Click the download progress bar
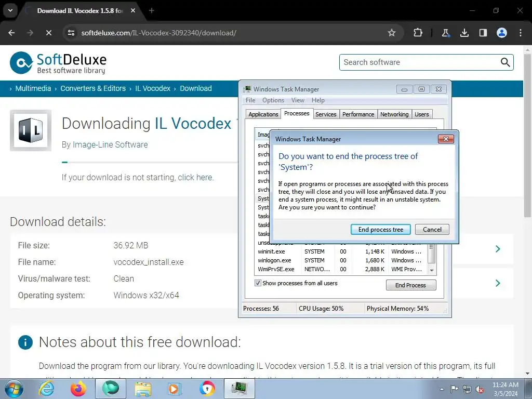The width and height of the screenshot is (532, 399). pos(150,163)
